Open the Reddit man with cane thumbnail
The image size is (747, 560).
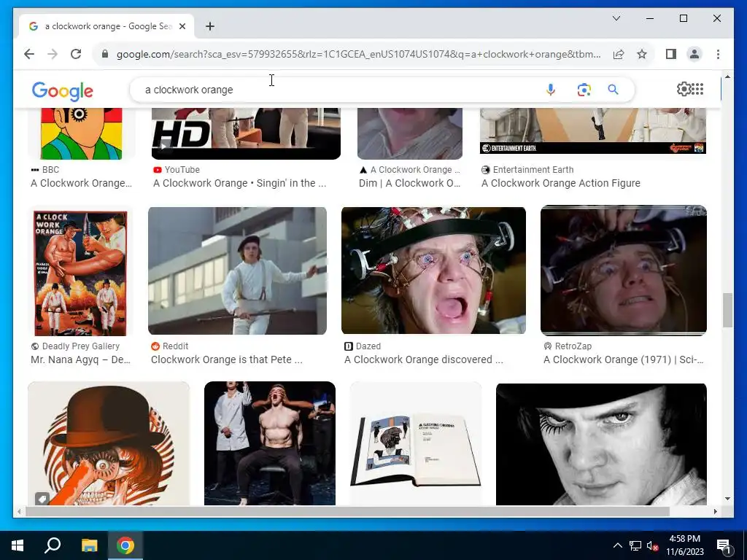tap(237, 271)
